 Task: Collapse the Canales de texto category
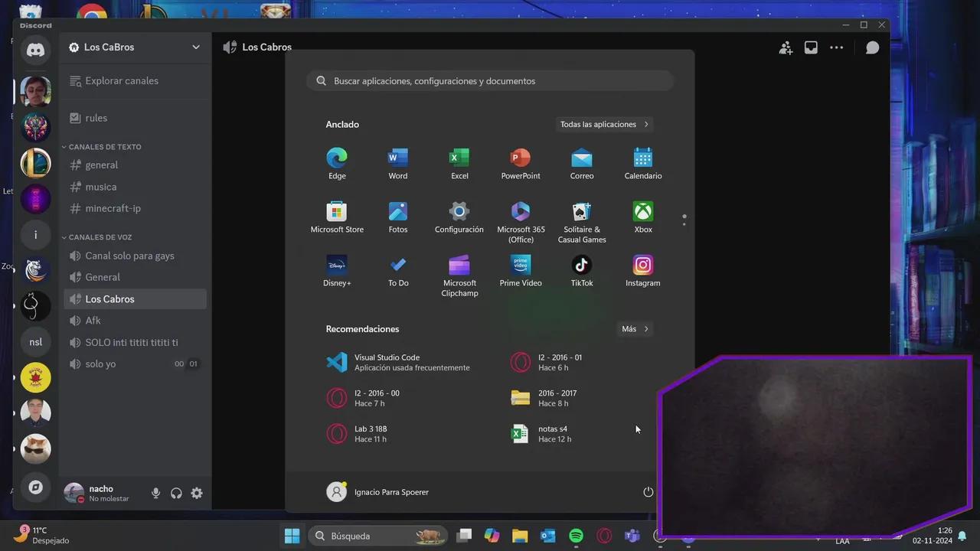click(104, 147)
